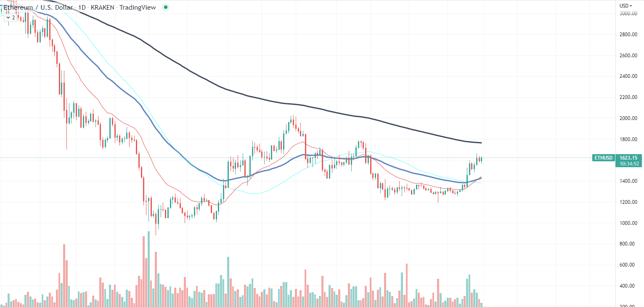
Task: Open the TradingView link
Action: click(139, 7)
